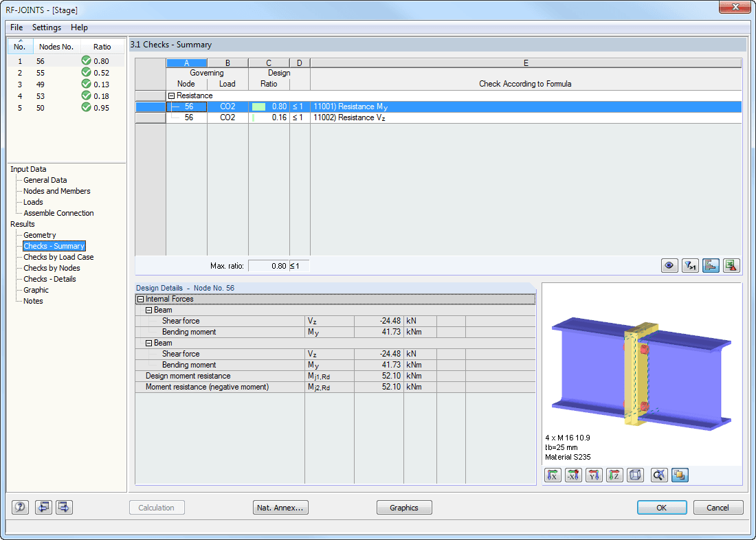Open the Graphics window
Viewport: 756px width, 540px height.
403,507
